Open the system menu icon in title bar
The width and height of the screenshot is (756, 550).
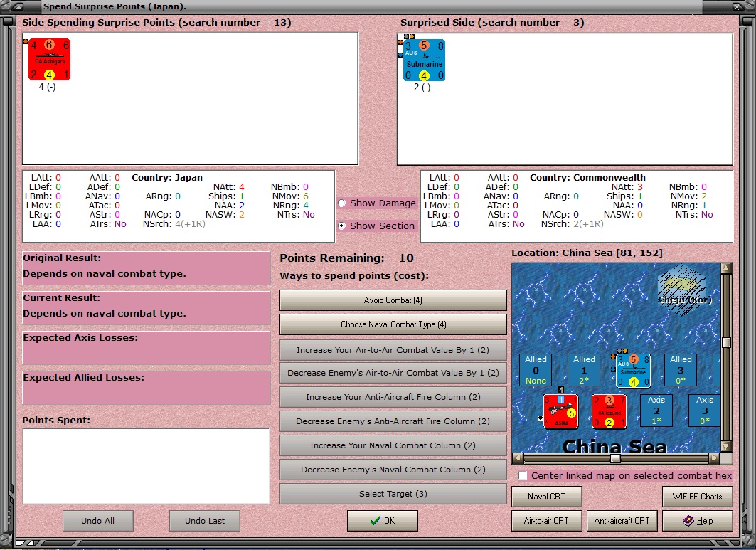tap(18, 6)
